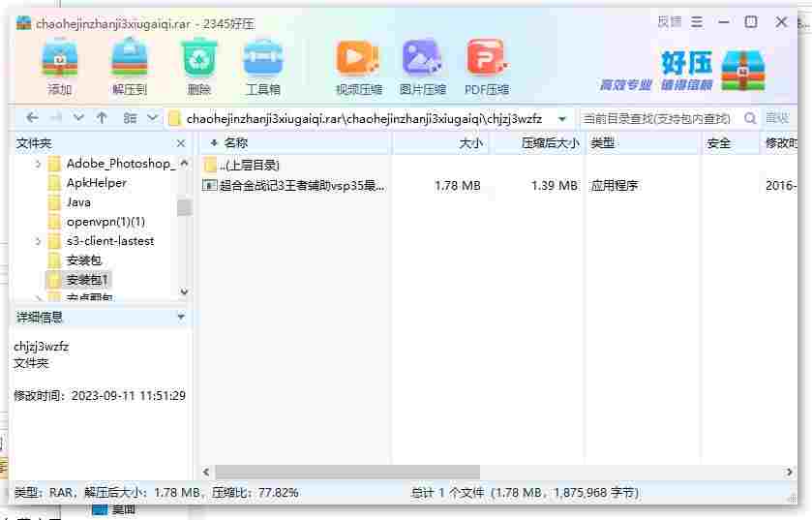The height and width of the screenshot is (520, 812).
Task: Go forward with the right arrow
Action: (55, 118)
